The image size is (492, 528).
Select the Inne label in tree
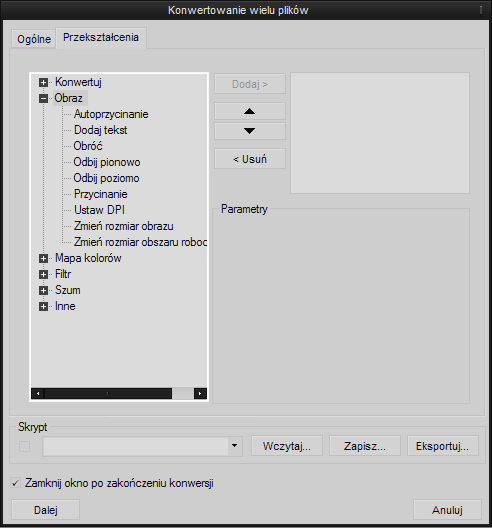[65, 306]
